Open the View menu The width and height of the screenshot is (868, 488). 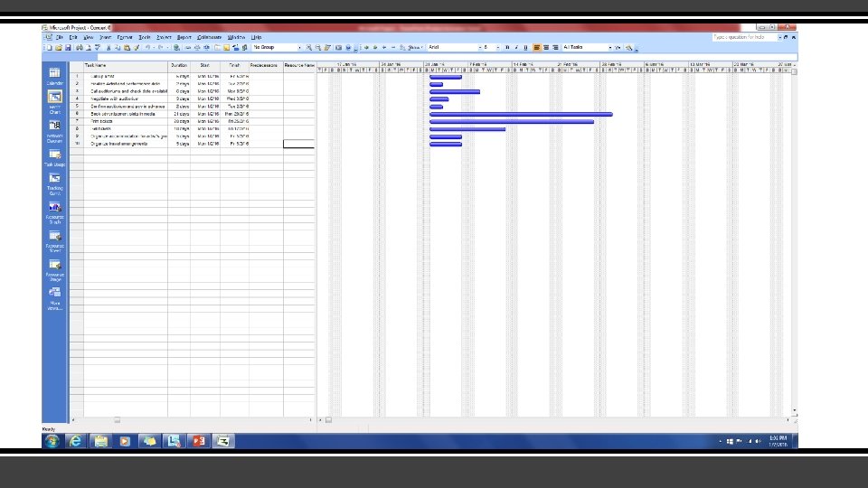pyautogui.click(x=88, y=37)
